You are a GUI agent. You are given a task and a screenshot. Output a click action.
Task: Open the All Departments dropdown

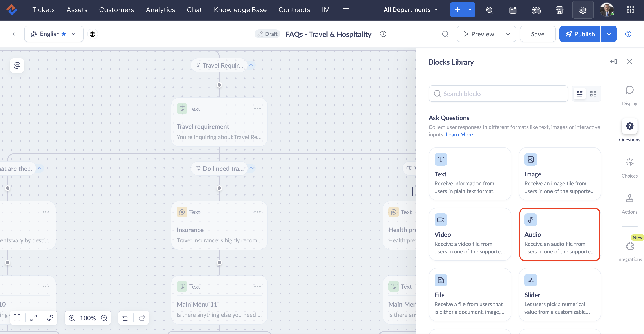coord(411,10)
